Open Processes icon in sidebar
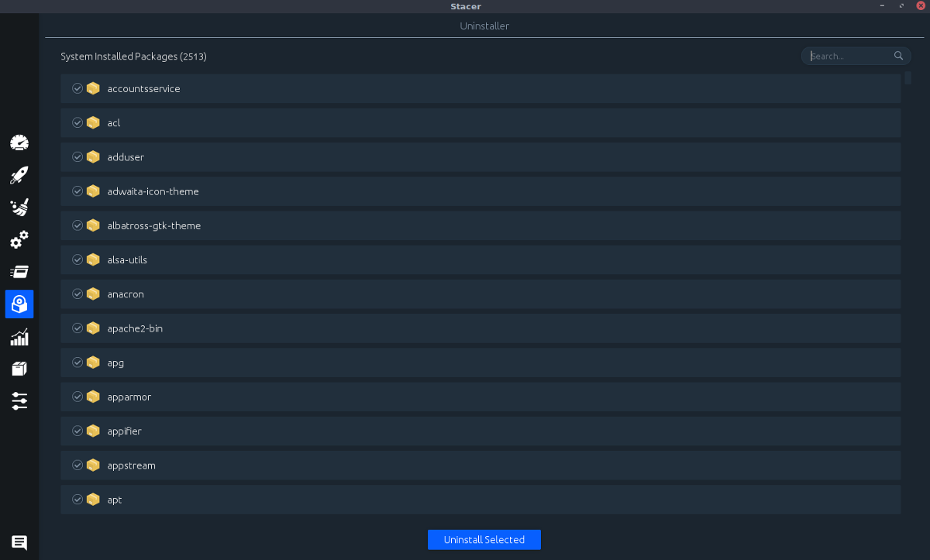 point(19,272)
